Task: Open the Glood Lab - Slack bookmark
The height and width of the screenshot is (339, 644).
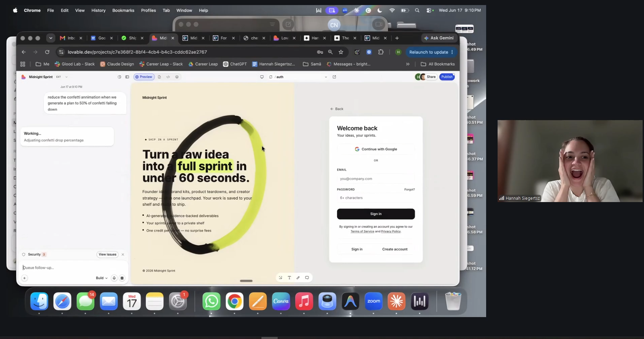Action: [x=75, y=64]
